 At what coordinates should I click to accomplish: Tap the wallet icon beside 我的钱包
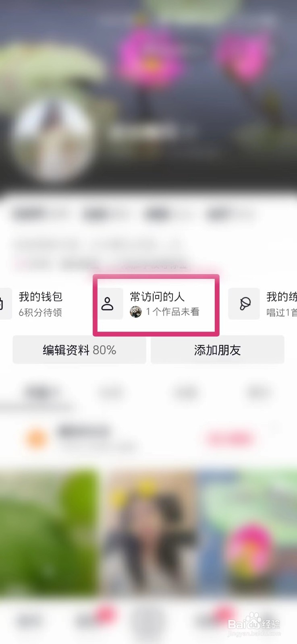pyautogui.click(x=4, y=304)
